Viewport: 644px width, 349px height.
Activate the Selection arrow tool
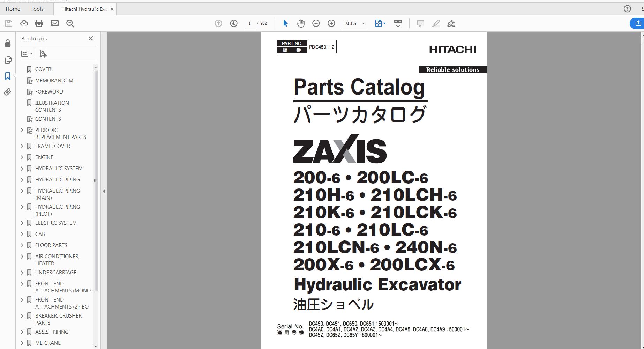(285, 23)
